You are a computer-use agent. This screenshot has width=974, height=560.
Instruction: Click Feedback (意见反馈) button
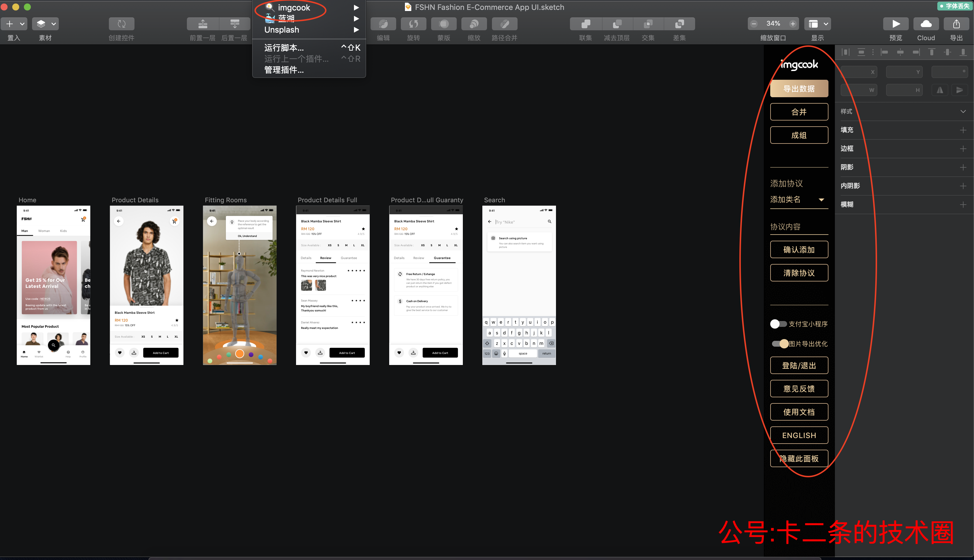tap(799, 389)
